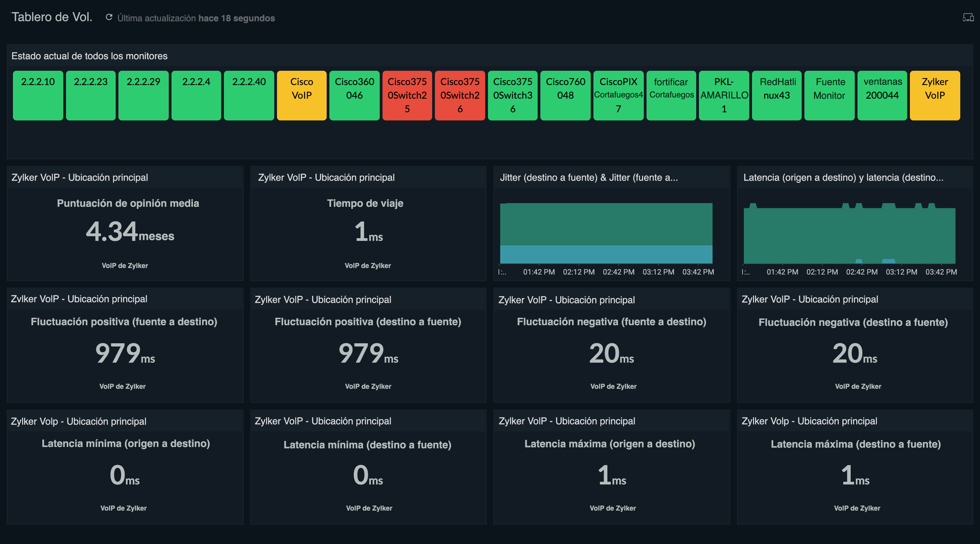Click the red Cisco3750Switch25 monitor
This screenshot has width=980, height=544.
(407, 95)
